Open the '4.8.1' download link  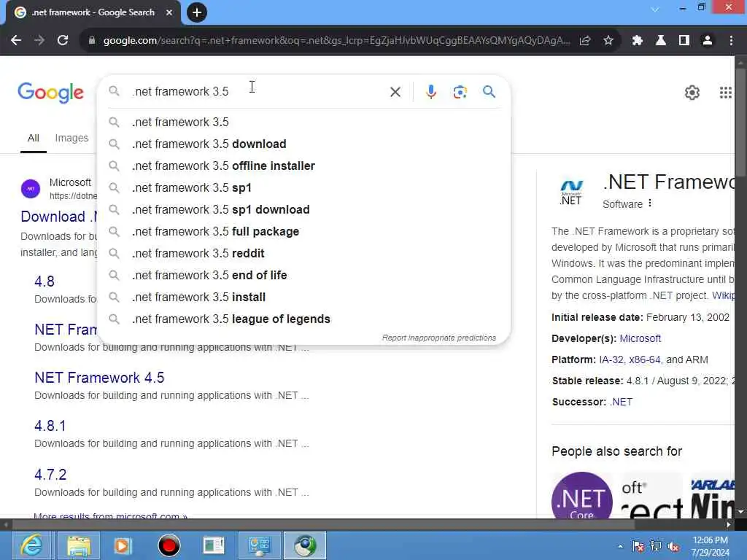click(x=50, y=426)
